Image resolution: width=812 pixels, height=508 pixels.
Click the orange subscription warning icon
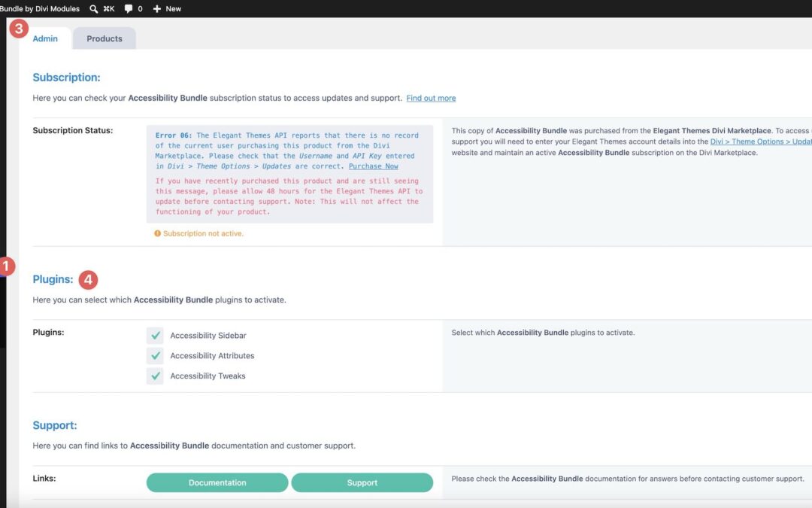[157, 234]
